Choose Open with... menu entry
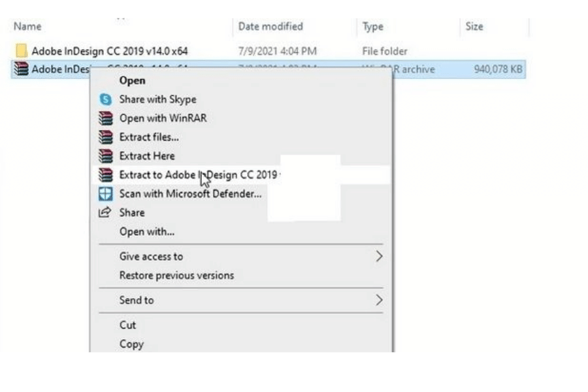Screen dimensions: 588x392 tap(147, 231)
